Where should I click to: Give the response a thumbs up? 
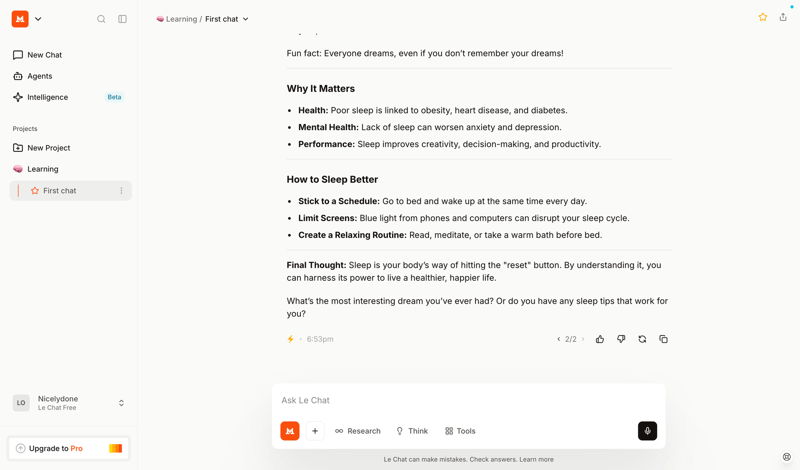(600, 339)
